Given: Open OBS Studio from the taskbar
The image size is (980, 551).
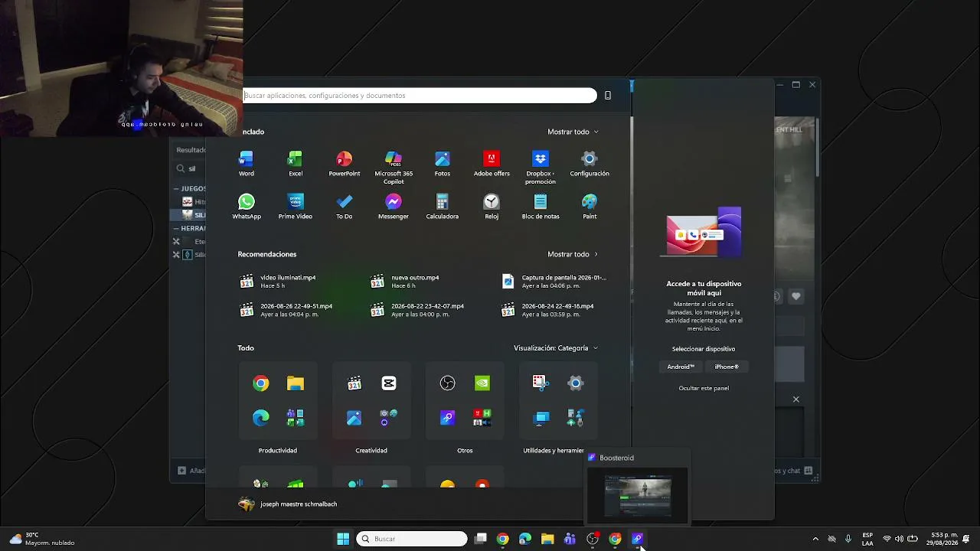Looking at the screenshot, I should tap(593, 539).
